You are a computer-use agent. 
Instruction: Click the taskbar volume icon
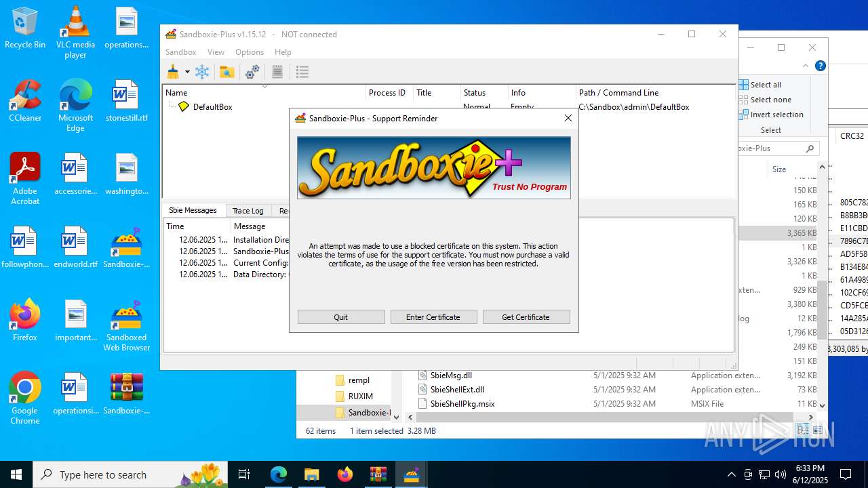coord(781,474)
